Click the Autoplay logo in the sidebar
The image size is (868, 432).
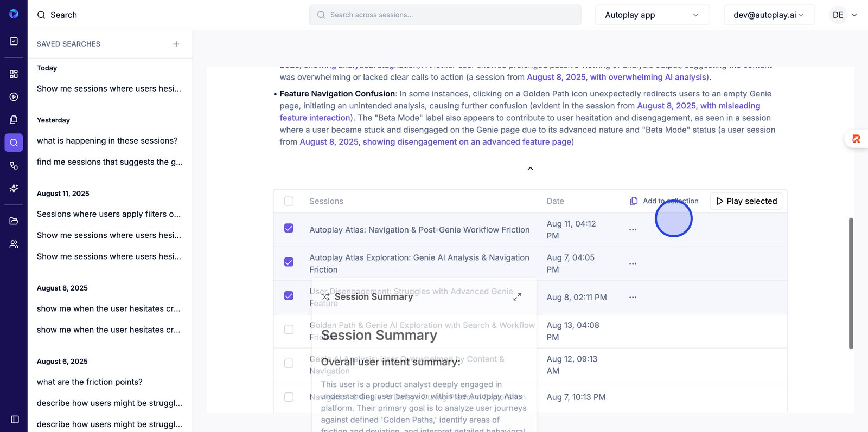point(14,14)
